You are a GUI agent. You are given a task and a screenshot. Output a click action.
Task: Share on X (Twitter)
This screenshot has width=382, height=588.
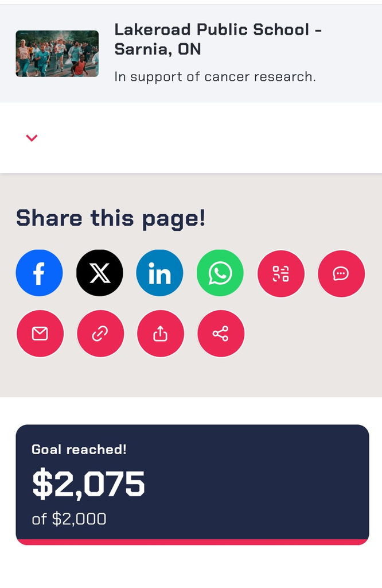tap(100, 273)
